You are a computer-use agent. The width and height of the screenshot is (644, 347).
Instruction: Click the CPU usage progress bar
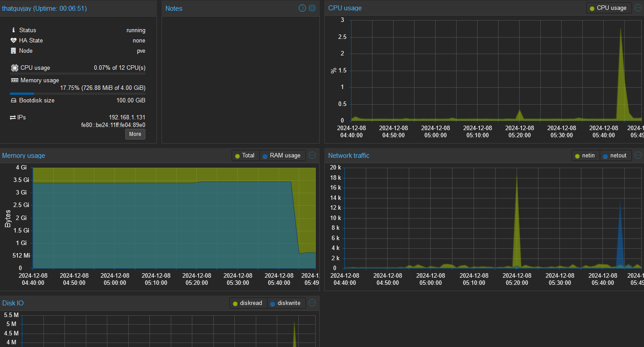tap(77, 73)
